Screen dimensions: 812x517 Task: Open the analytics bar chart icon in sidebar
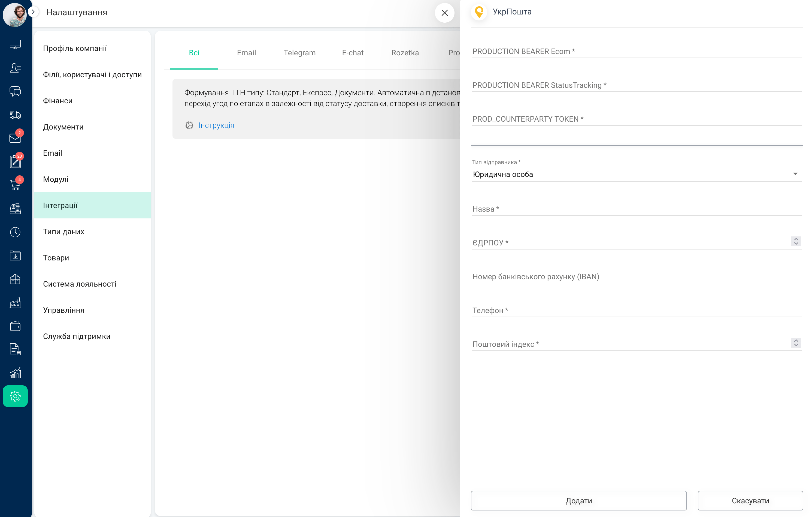(x=15, y=373)
